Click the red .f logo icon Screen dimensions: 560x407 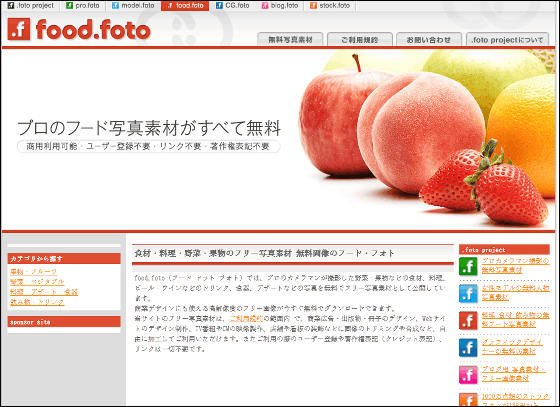[19, 29]
